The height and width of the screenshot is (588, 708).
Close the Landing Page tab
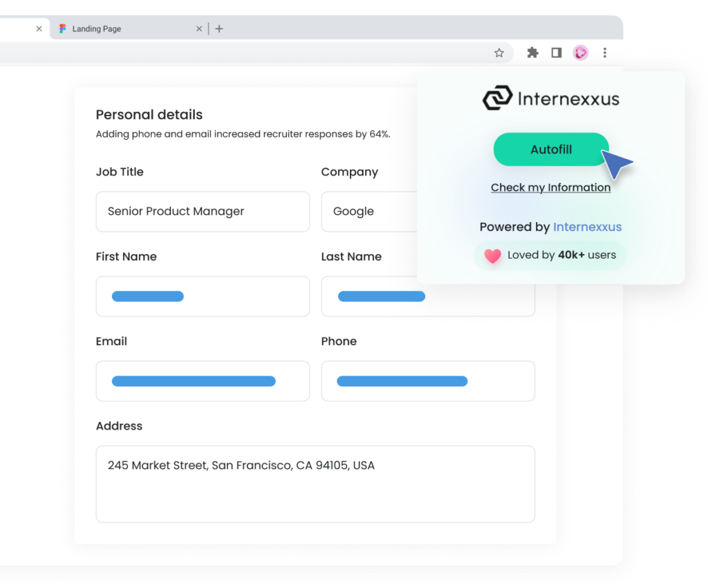click(199, 29)
